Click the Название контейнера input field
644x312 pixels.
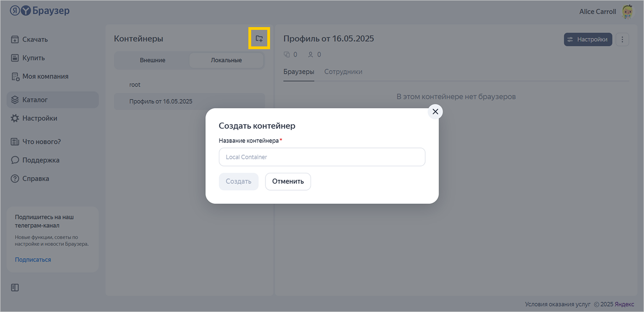322,157
